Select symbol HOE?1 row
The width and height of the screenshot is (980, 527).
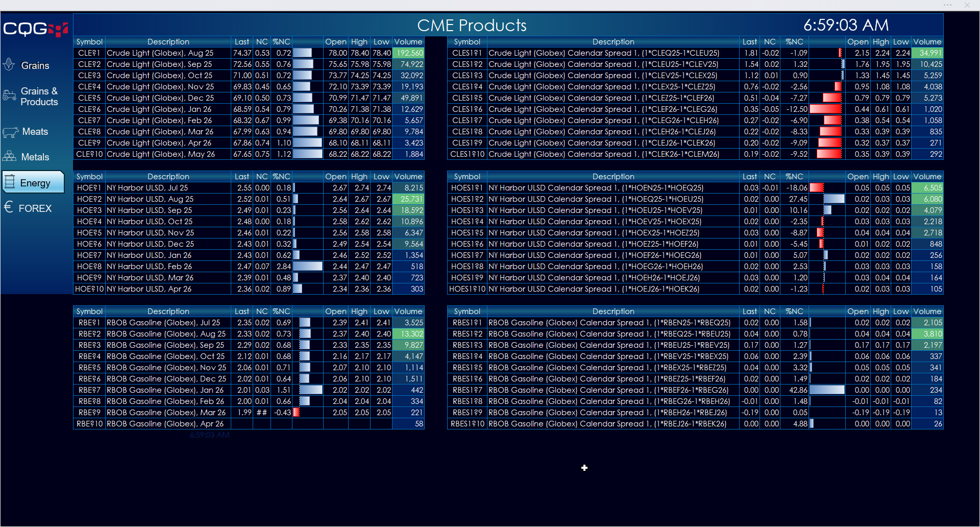point(89,188)
